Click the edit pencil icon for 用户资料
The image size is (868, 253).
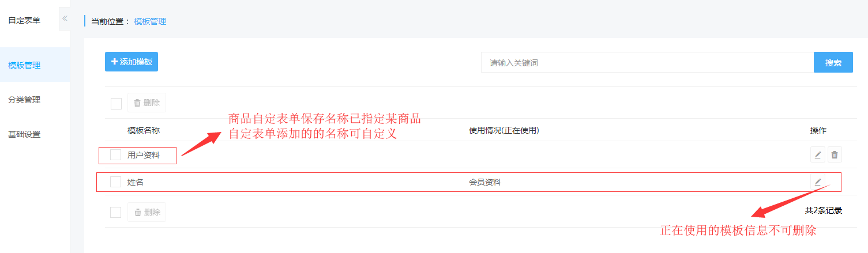817,154
